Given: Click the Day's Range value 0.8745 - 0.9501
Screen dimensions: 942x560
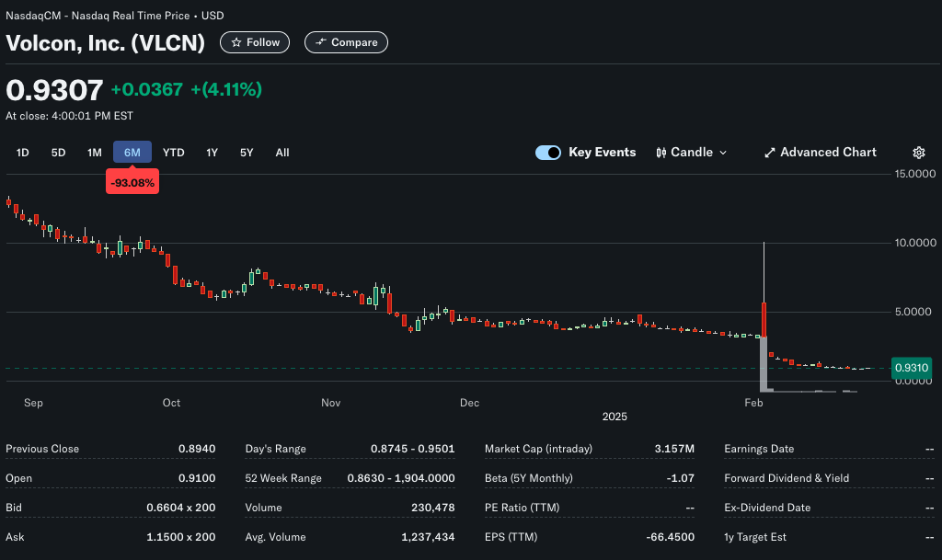Looking at the screenshot, I should (x=413, y=449).
